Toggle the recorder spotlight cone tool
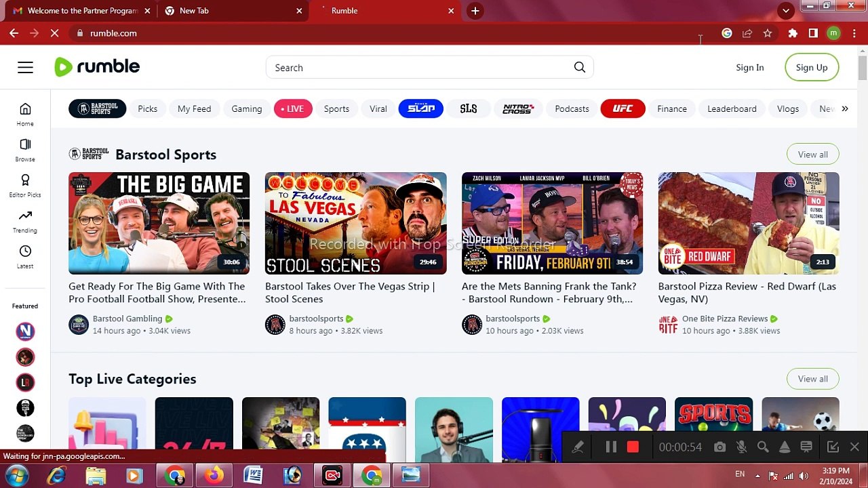Viewport: 868px width, 488px height. 785,447
